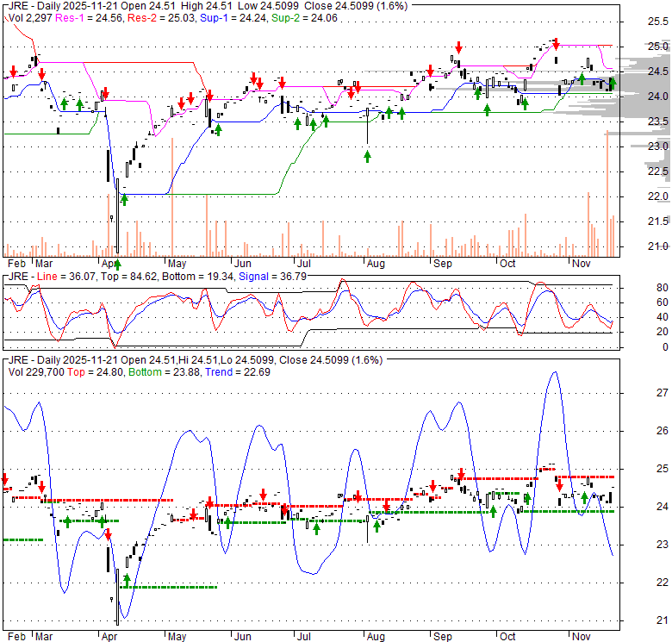The image size is (672, 642).
Task: Click the red arrow near early September in bottom chart
Action: (x=462, y=473)
